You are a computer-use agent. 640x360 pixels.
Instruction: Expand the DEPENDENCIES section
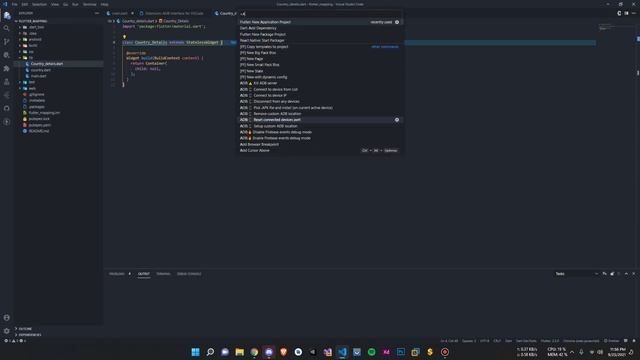coord(59,335)
